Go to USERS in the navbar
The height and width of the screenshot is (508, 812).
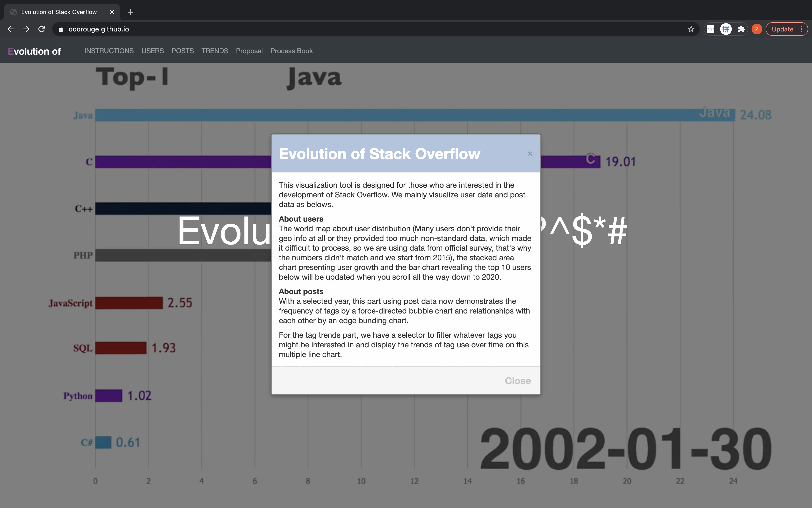point(153,51)
